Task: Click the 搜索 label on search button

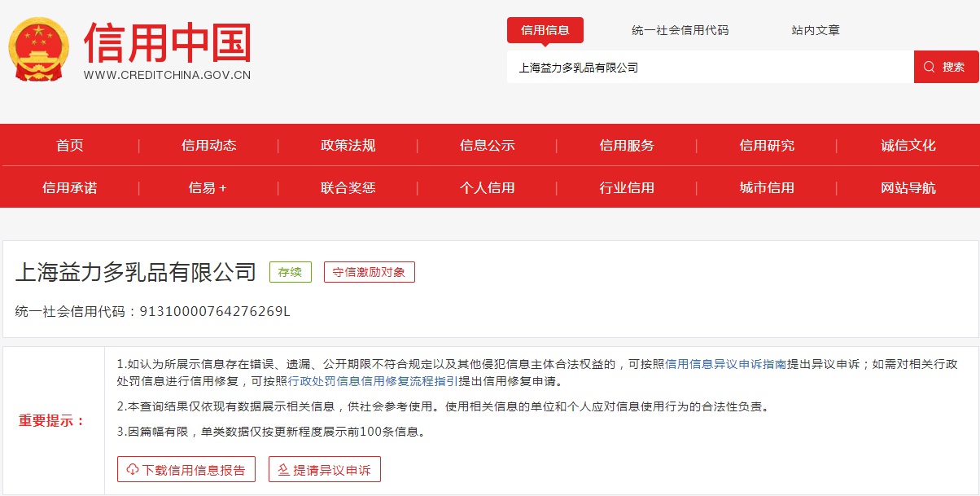Action: [x=954, y=67]
